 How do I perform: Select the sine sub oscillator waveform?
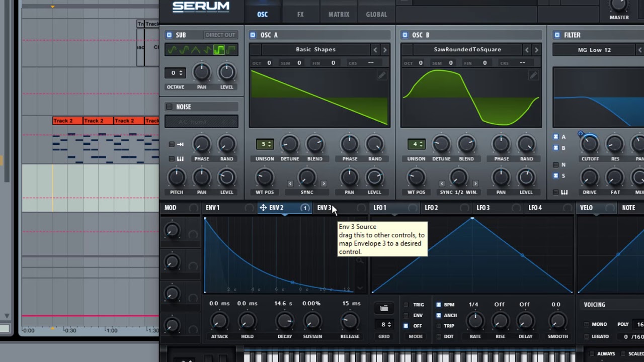pos(172,50)
